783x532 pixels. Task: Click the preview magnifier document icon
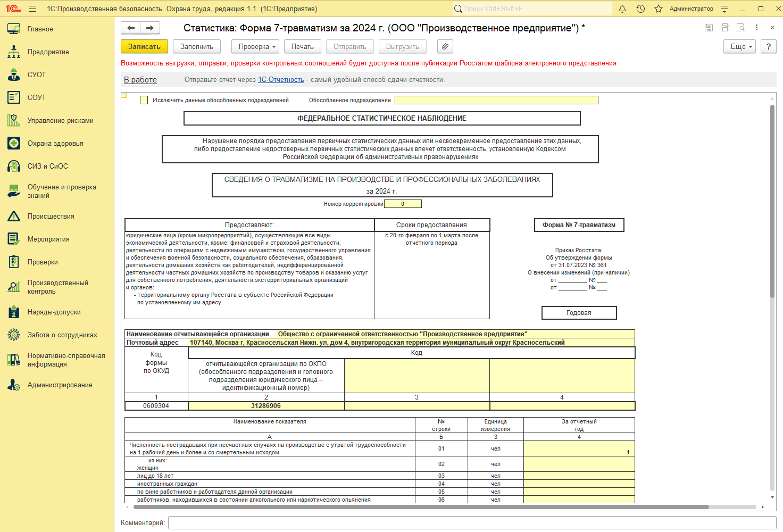(740, 28)
